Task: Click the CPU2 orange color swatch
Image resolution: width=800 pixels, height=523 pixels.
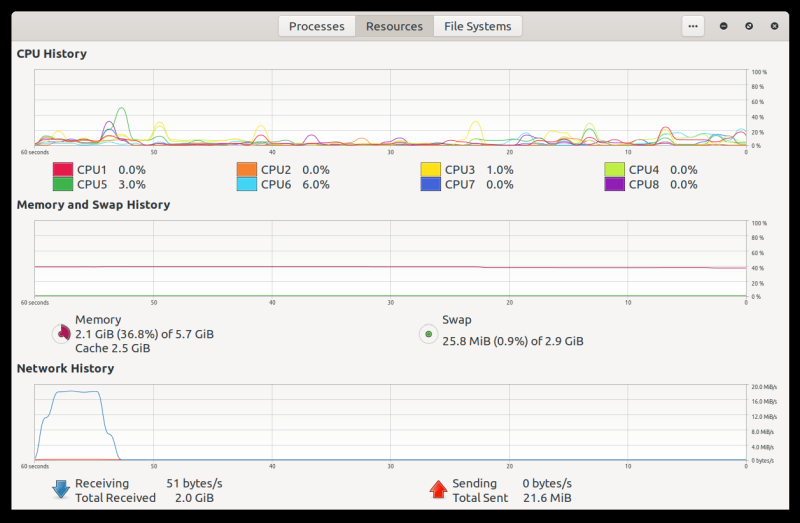Action: point(246,170)
